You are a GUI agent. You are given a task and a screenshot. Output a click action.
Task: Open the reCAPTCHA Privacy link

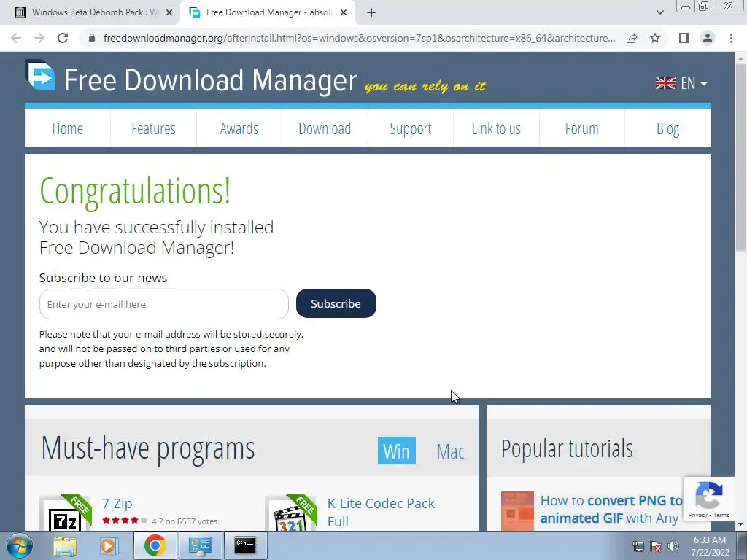tap(697, 515)
